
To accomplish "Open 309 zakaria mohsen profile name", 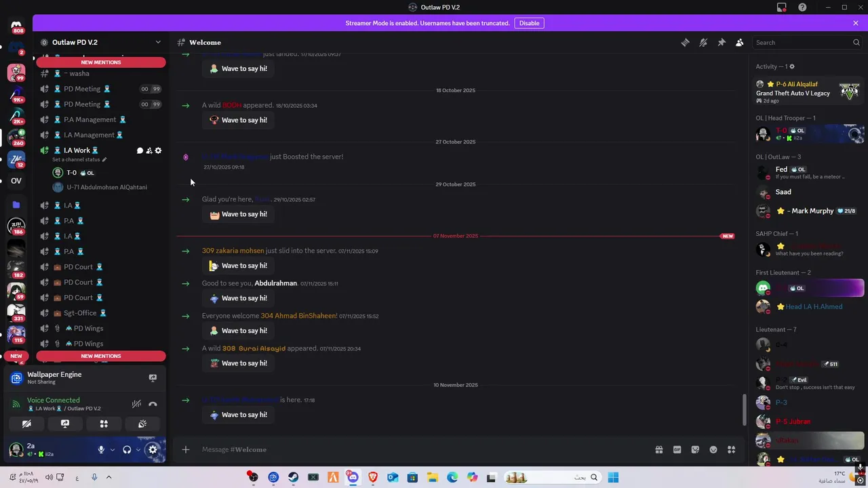I will (233, 251).
